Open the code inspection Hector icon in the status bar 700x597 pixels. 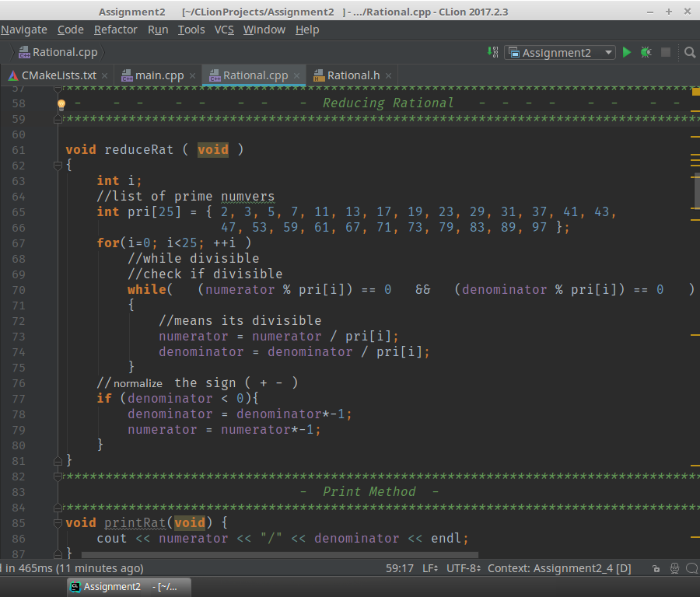click(674, 568)
